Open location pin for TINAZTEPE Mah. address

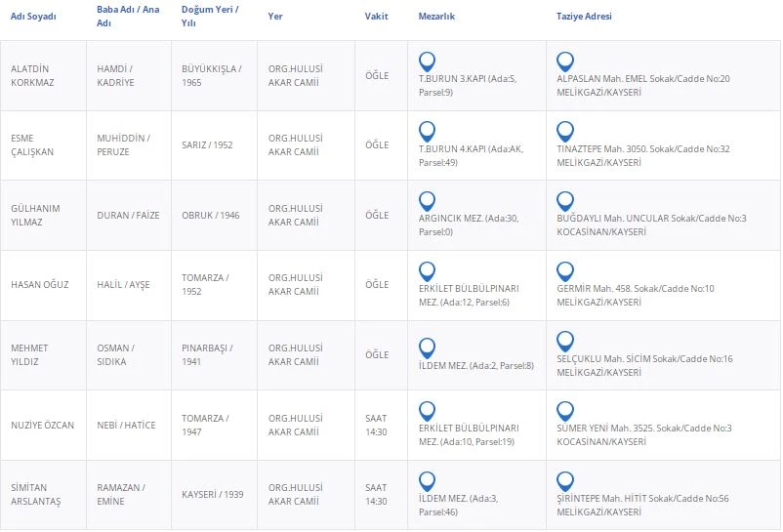tap(564, 131)
